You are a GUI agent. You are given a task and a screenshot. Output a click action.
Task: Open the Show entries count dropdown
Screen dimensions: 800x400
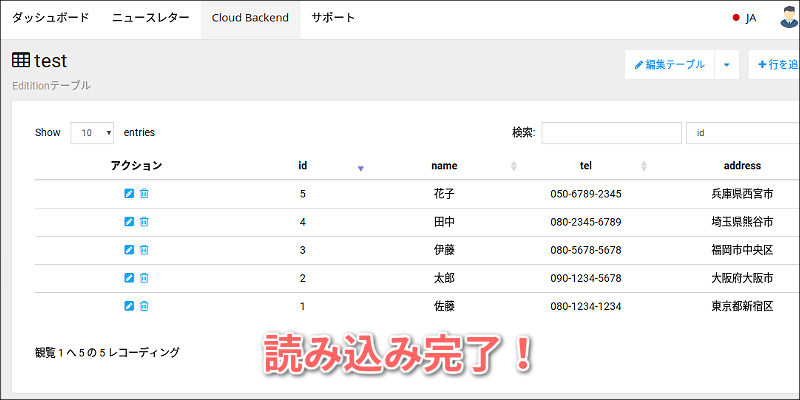pos(92,133)
